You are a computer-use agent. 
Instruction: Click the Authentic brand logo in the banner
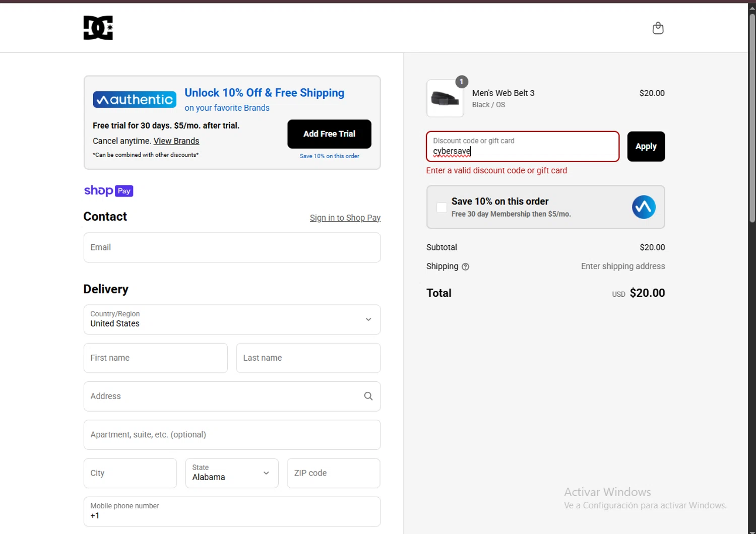click(x=135, y=99)
